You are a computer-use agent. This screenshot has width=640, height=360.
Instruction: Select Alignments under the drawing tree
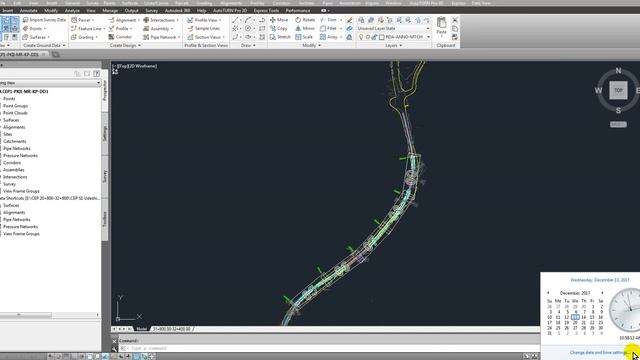pyautogui.click(x=14, y=127)
